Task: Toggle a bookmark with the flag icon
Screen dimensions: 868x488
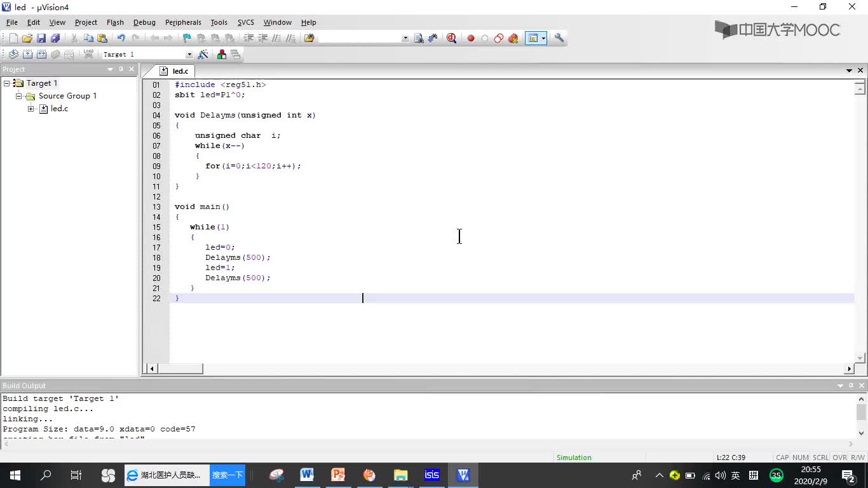Action: coord(187,38)
